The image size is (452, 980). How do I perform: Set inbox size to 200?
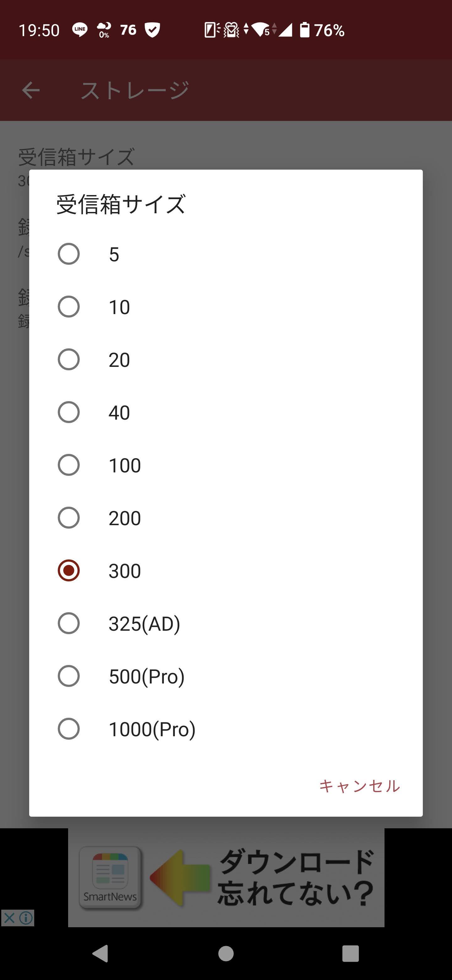[226, 518]
